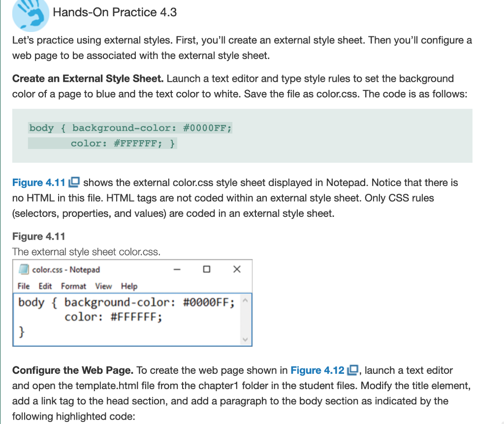Open the View menu in Notepad
The width and height of the screenshot is (504, 424).
tap(103, 286)
